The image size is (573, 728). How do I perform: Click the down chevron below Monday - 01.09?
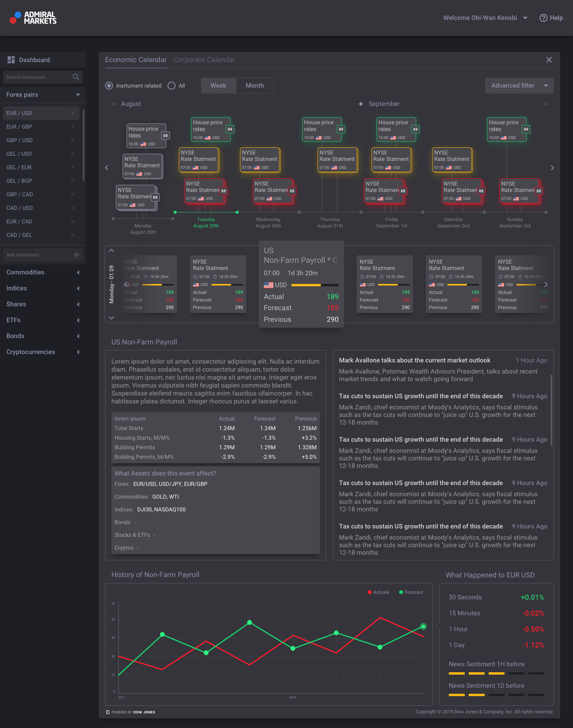point(111,318)
